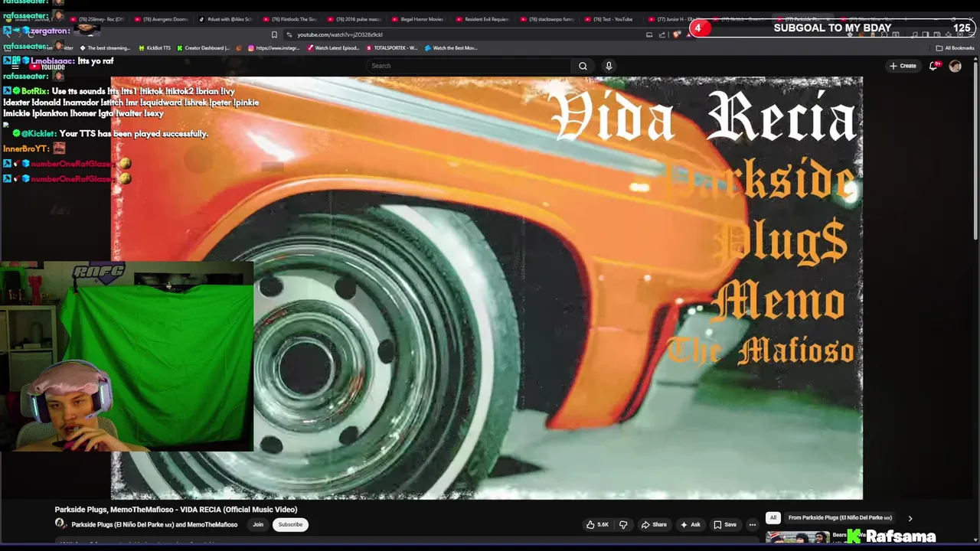Viewport: 980px width, 551px height.
Task: Open the suggested video thumbnail
Action: click(797, 538)
